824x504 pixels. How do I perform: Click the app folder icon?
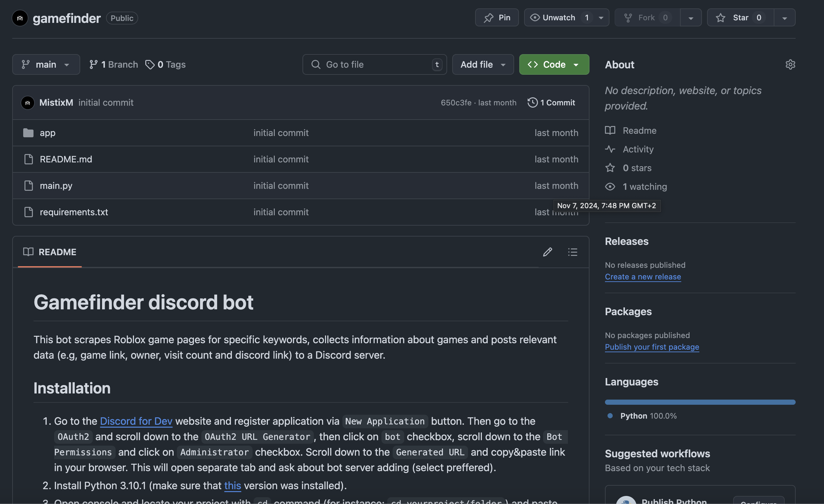pyautogui.click(x=28, y=133)
